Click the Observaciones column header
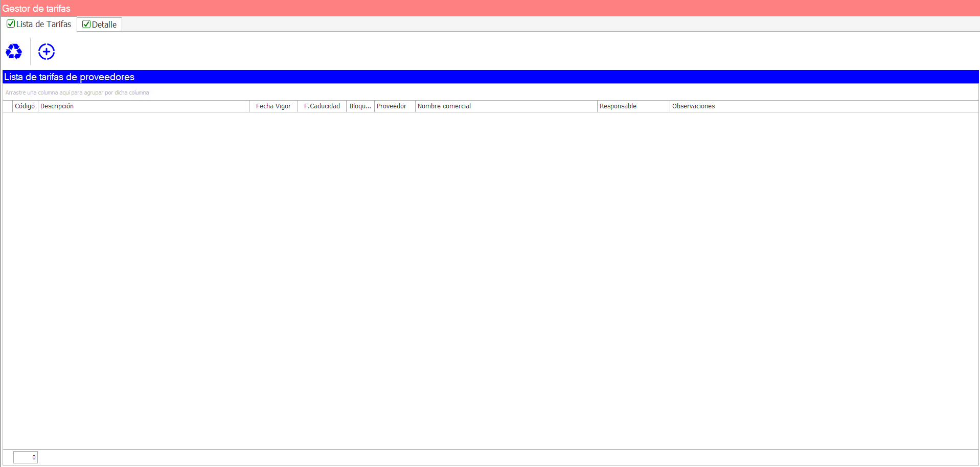The image size is (980, 467). (x=823, y=106)
